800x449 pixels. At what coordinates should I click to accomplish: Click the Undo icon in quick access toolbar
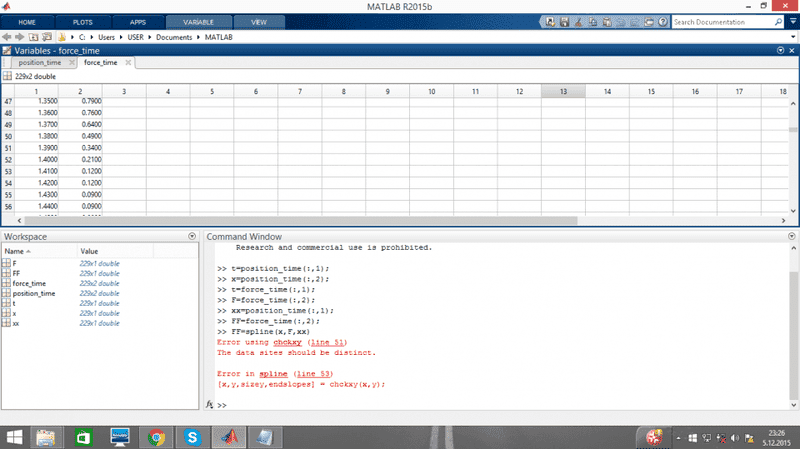[x=621, y=22]
